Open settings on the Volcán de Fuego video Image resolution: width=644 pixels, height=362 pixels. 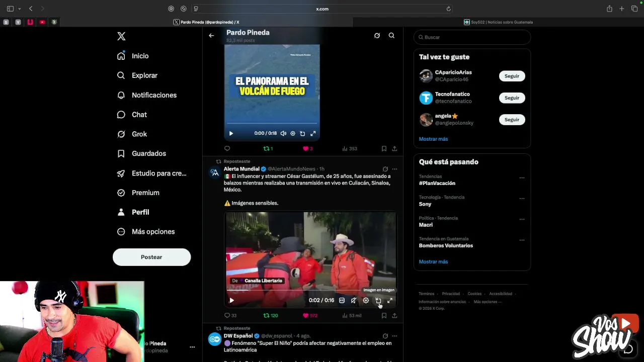[x=293, y=133]
